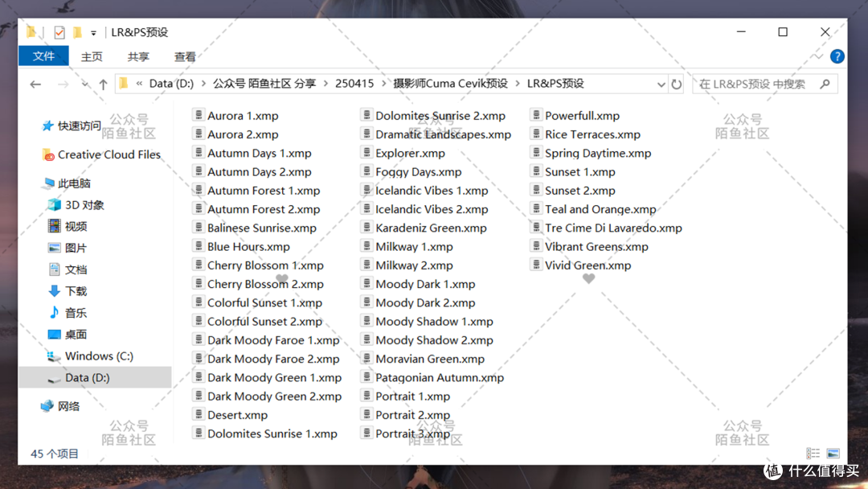Open the 文件 ribbon tab
Image resolution: width=868 pixels, height=489 pixels.
tap(43, 56)
